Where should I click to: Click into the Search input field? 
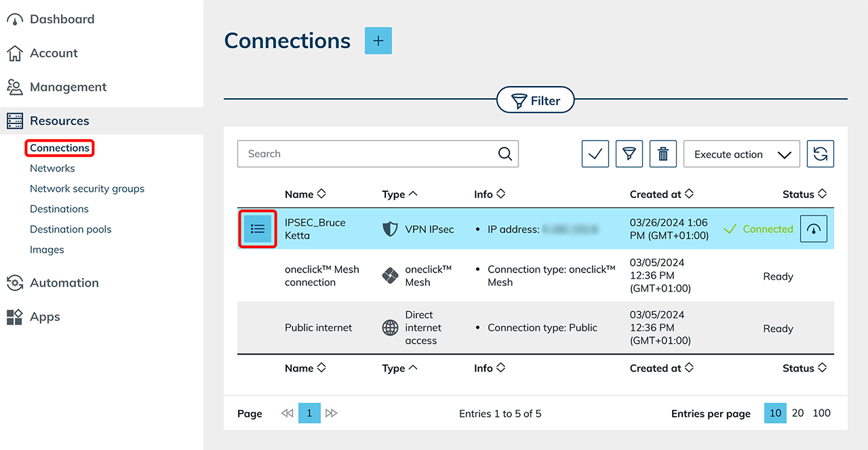pyautogui.click(x=366, y=154)
